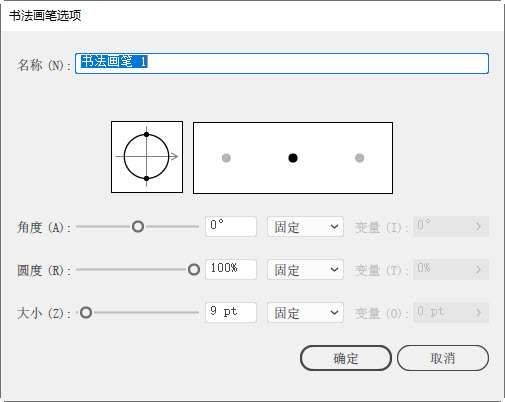This screenshot has width=505, height=402.
Task: Click the 圆度 slider handle
Action: 194,269
